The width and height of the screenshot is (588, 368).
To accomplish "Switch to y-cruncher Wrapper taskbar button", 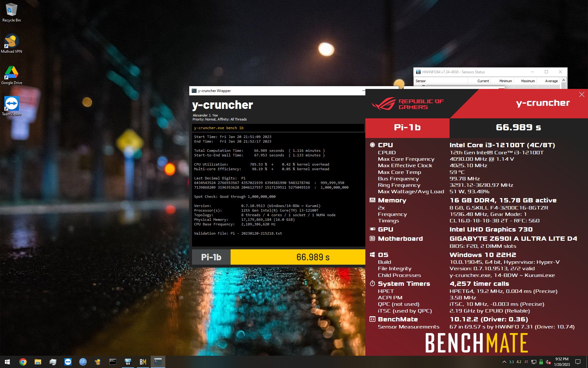I will coord(158,362).
